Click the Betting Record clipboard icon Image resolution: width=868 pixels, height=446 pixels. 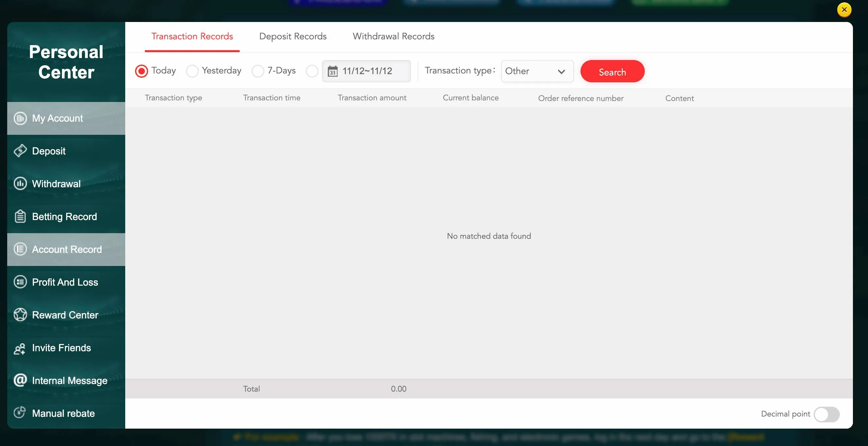pos(20,216)
